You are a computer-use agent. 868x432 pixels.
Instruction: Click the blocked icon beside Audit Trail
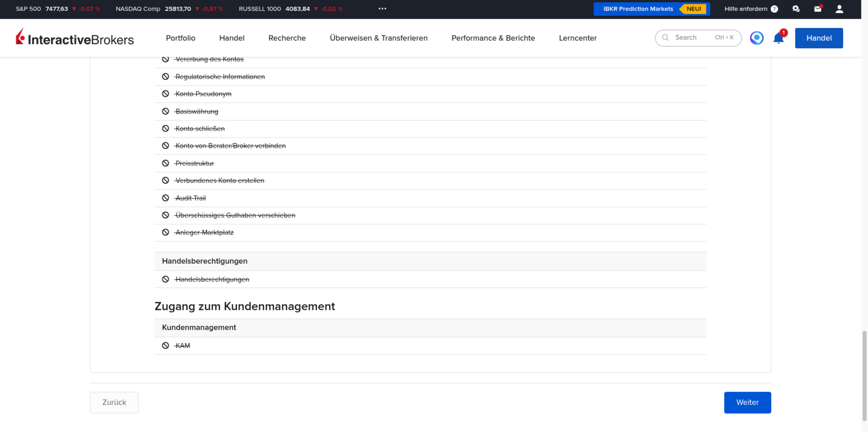165,198
